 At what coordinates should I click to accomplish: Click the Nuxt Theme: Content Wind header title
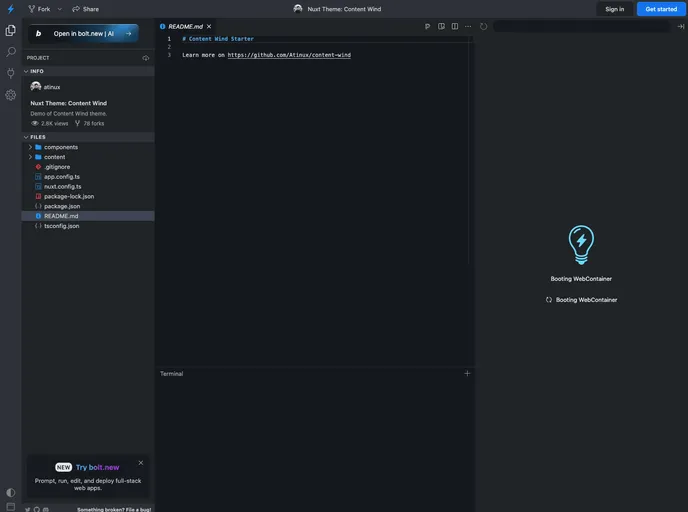click(x=344, y=9)
